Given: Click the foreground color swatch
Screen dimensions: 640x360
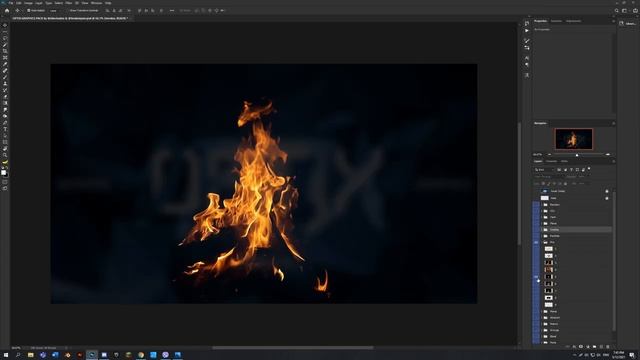Looking at the screenshot, I should pos(3,172).
